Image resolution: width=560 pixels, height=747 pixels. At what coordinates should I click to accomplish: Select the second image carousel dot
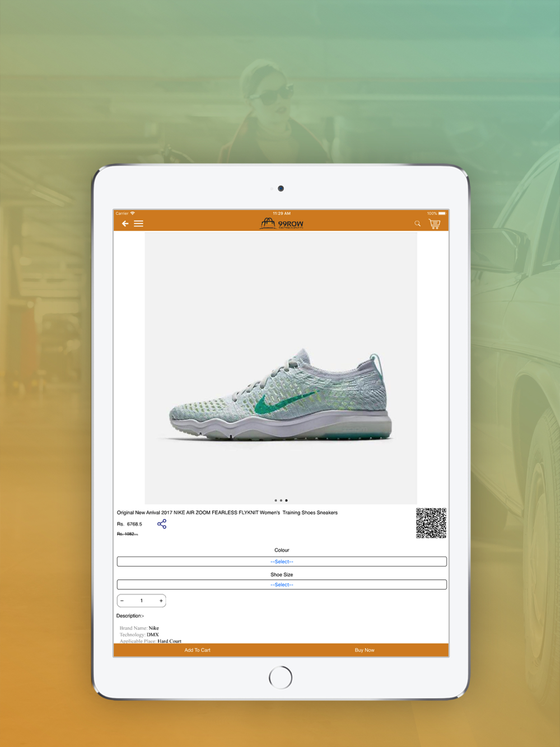pos(281,501)
